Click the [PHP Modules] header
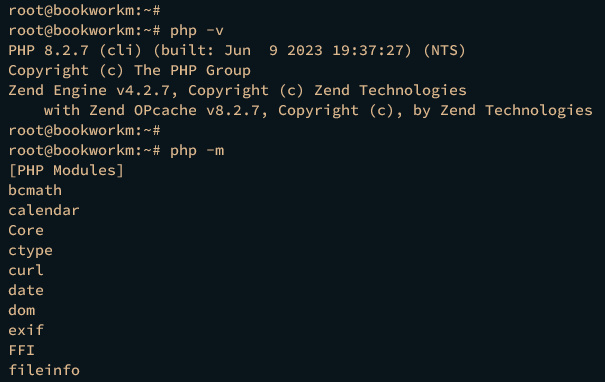This screenshot has width=605, height=382. coord(66,171)
